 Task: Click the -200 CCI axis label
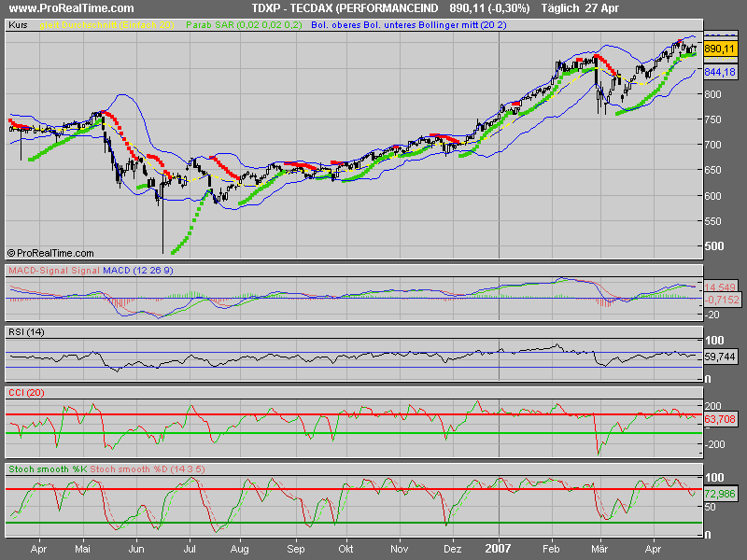coord(714,445)
